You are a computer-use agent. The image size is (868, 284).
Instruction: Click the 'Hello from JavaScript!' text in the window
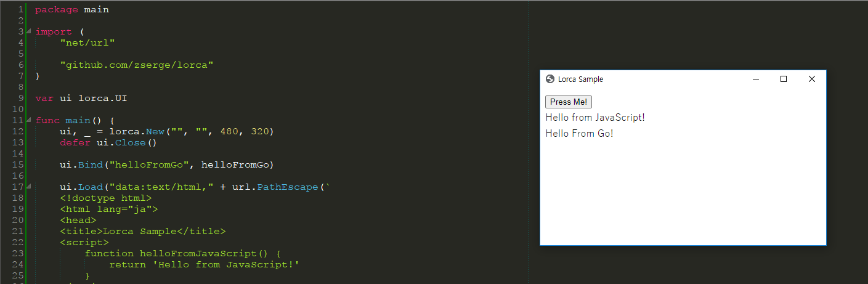pyautogui.click(x=595, y=117)
